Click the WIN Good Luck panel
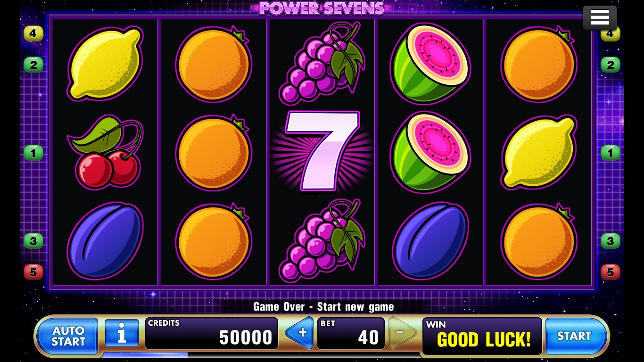 (x=482, y=336)
